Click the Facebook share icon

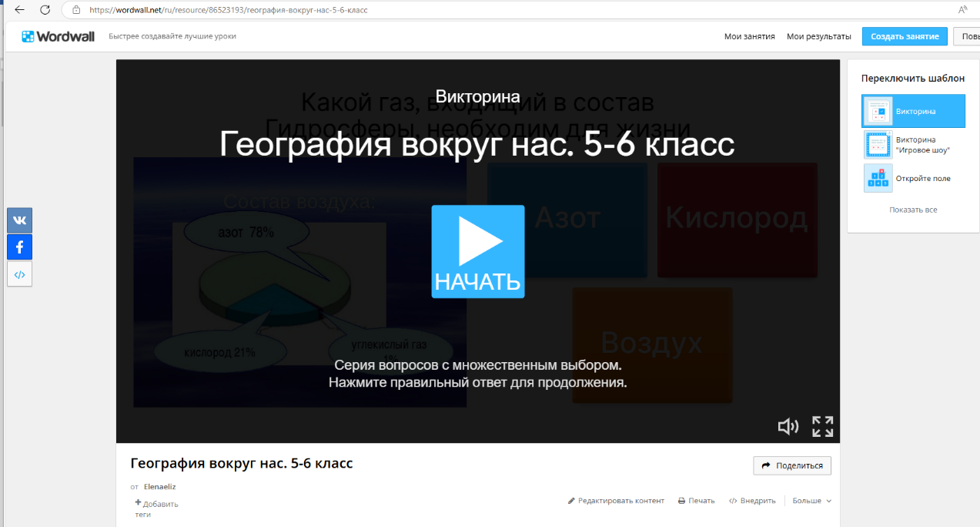pos(19,247)
